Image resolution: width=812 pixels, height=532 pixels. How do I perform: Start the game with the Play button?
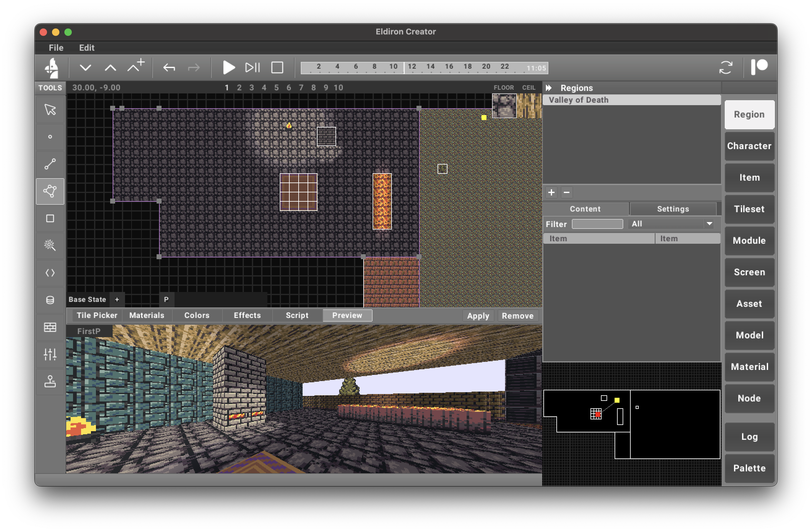[229, 67]
